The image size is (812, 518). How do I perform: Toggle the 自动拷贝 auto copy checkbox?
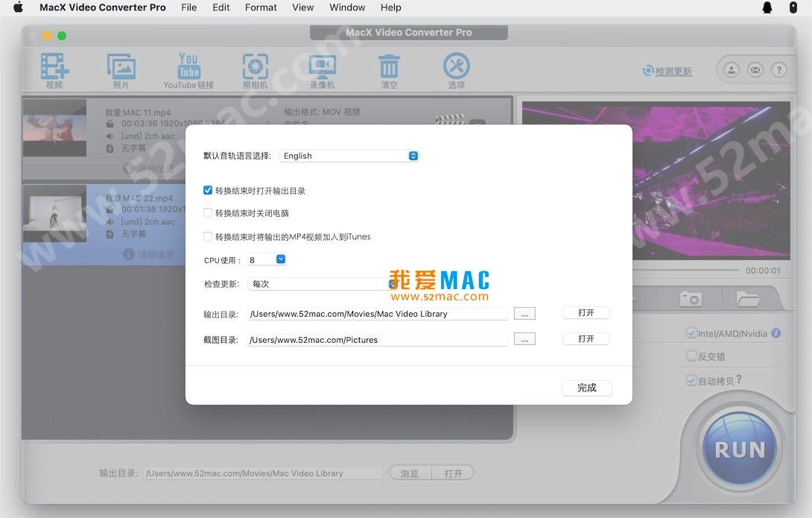691,380
